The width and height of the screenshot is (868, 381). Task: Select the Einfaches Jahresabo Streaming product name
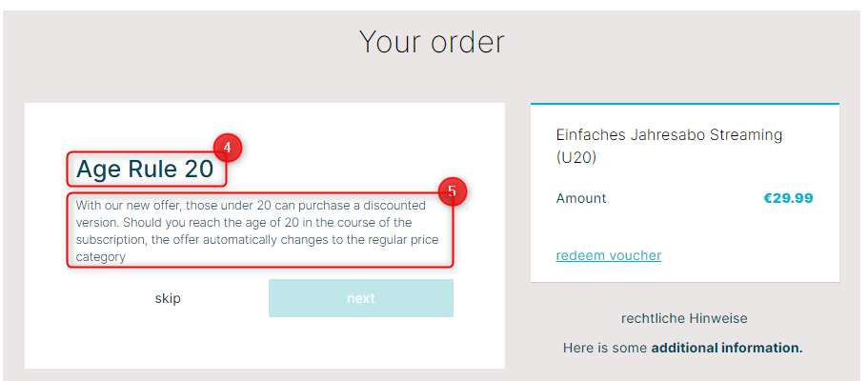click(x=669, y=134)
